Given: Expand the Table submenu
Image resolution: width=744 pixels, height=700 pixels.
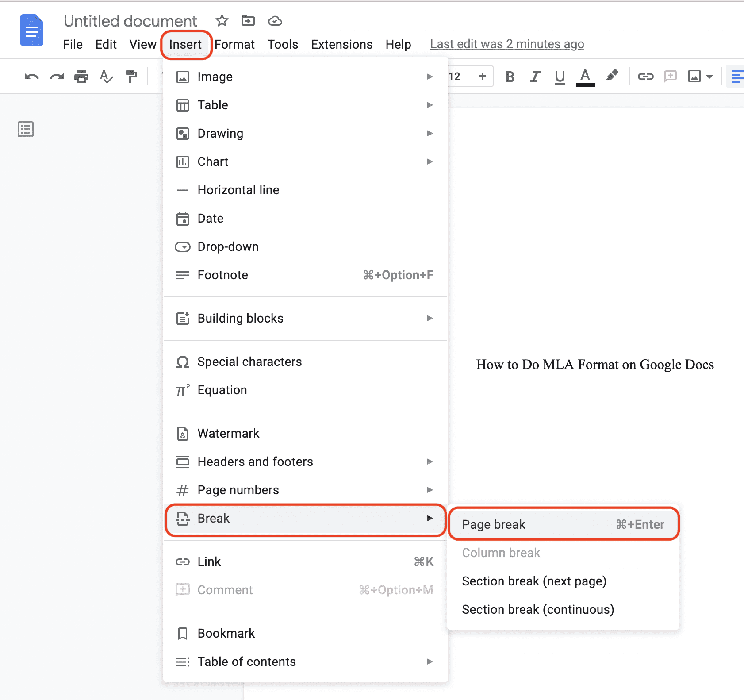Looking at the screenshot, I should [305, 105].
